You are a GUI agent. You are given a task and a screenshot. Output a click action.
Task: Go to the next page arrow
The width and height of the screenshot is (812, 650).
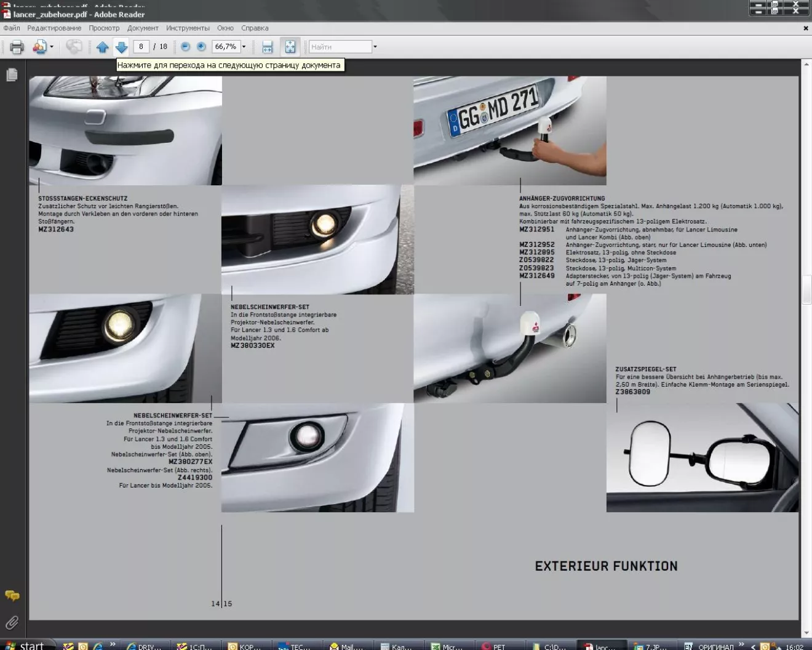(x=121, y=47)
